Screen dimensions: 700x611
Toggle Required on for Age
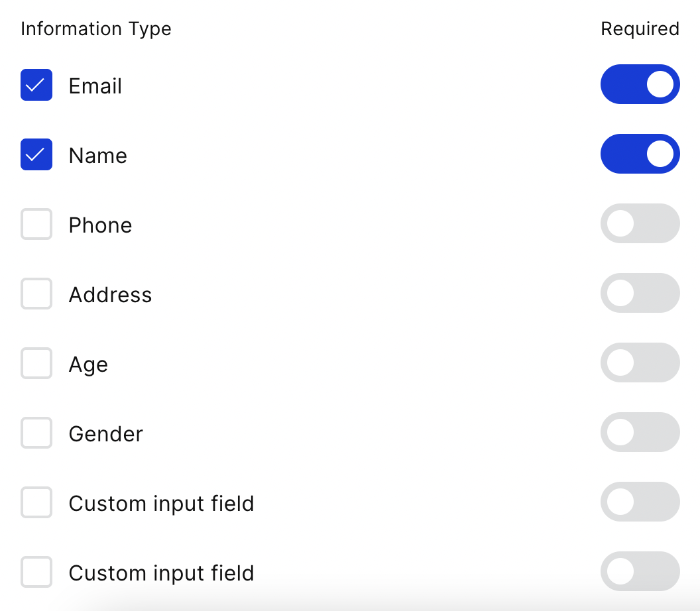click(640, 363)
